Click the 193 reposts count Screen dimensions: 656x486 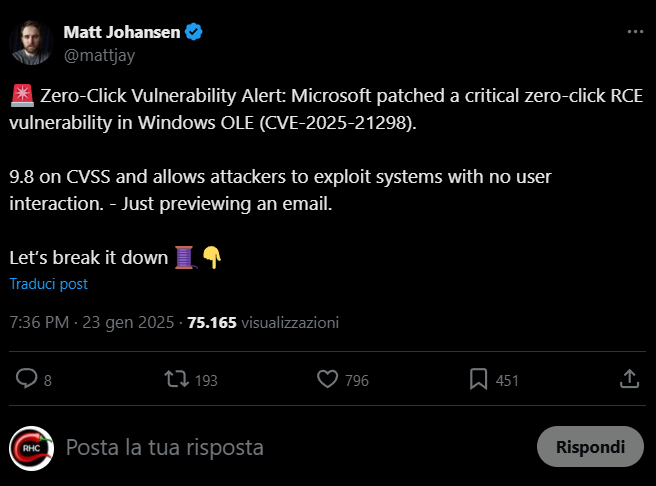[x=206, y=380]
